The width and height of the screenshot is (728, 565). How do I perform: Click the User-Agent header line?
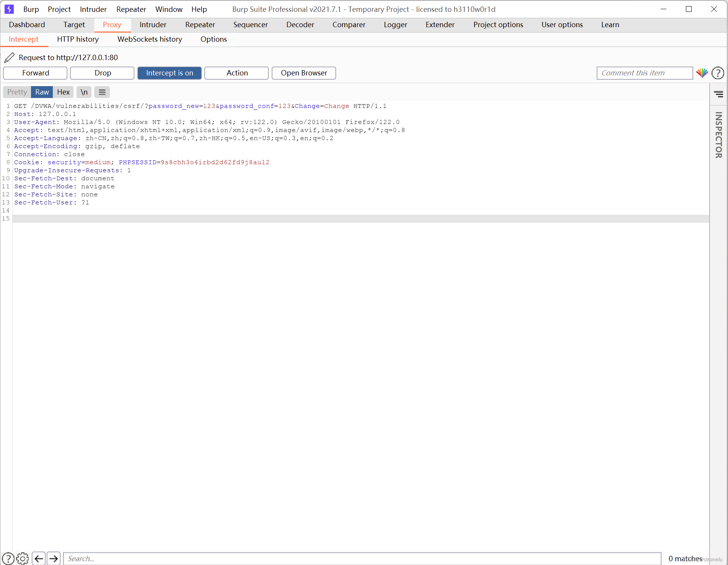click(207, 122)
